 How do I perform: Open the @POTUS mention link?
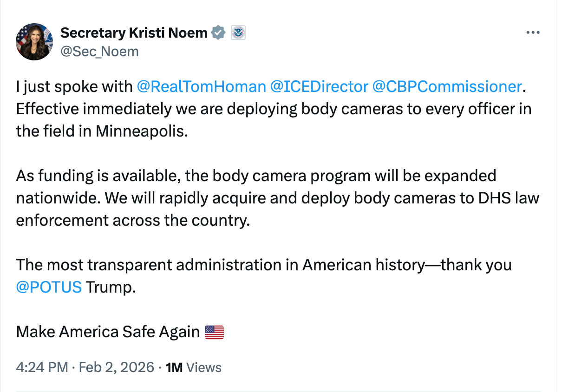[x=49, y=287]
